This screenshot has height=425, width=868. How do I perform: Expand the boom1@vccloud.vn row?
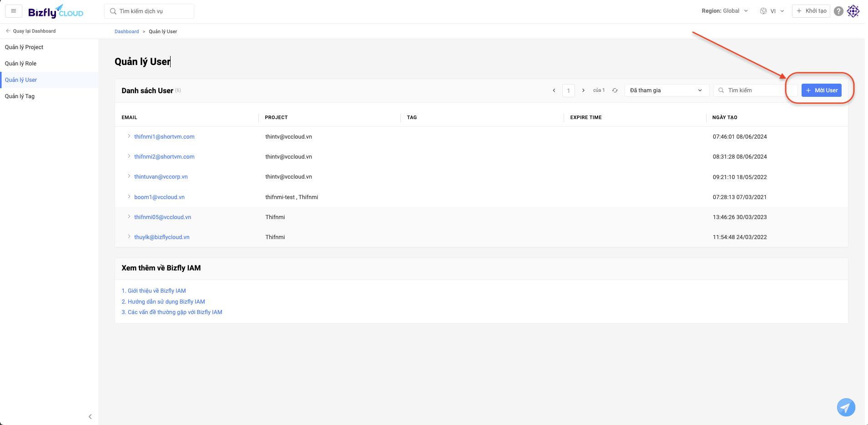pos(129,197)
